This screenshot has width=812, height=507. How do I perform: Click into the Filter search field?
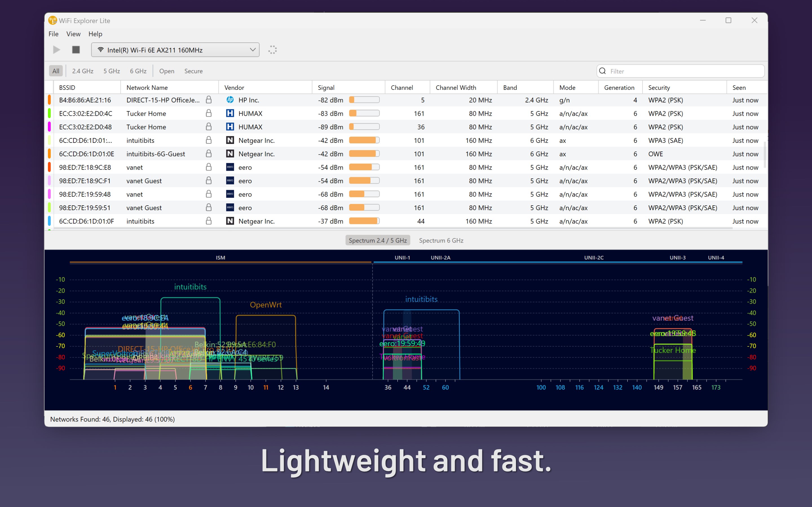tap(685, 71)
